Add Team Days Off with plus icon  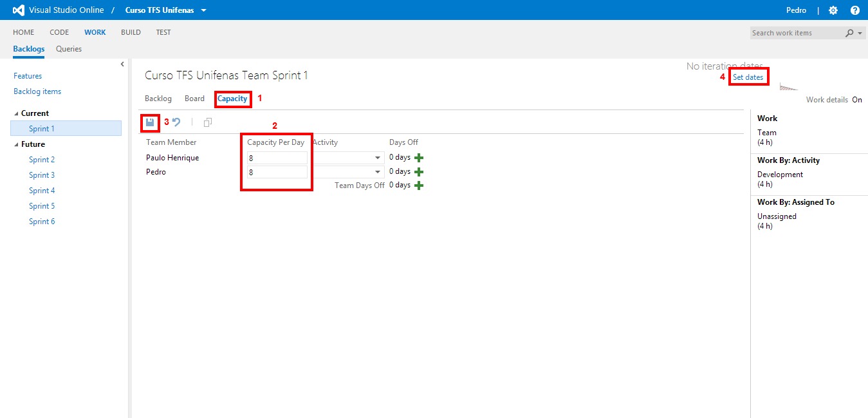pyautogui.click(x=419, y=185)
